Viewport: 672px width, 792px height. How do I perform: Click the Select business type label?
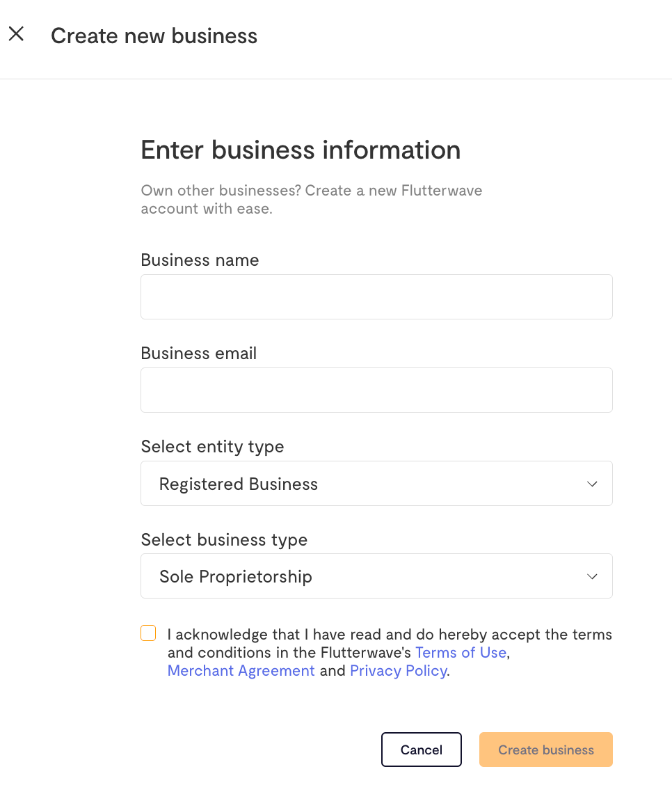[x=224, y=540]
